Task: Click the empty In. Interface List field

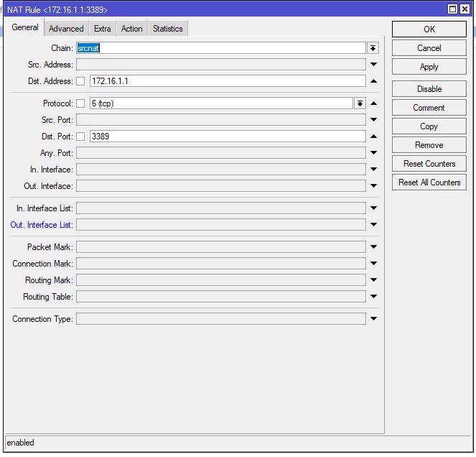Action: (221, 208)
